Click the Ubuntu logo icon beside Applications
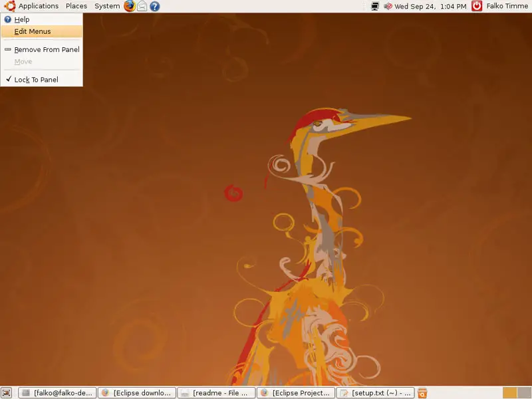 [10, 6]
